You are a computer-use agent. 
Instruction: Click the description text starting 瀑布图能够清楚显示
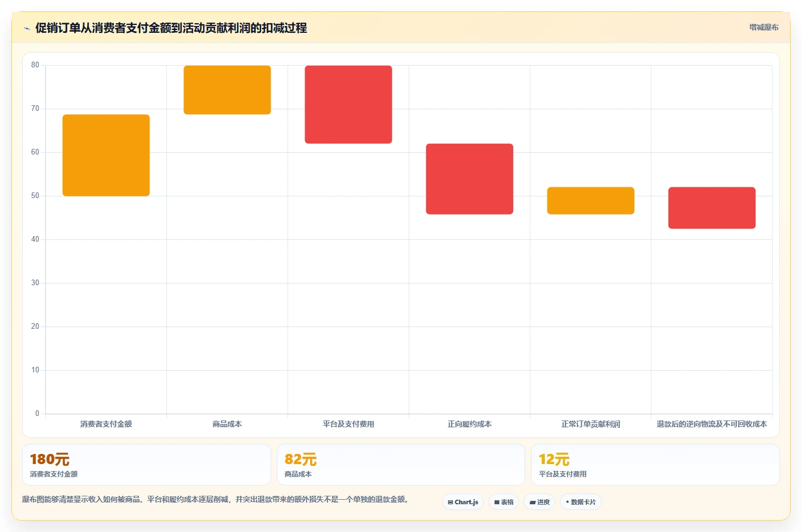coord(215,499)
